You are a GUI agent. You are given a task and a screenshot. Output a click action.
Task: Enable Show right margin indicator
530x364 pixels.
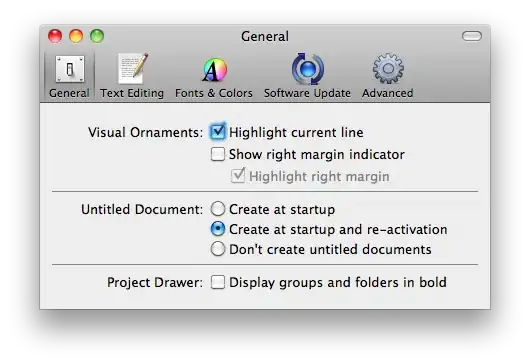click(x=217, y=154)
